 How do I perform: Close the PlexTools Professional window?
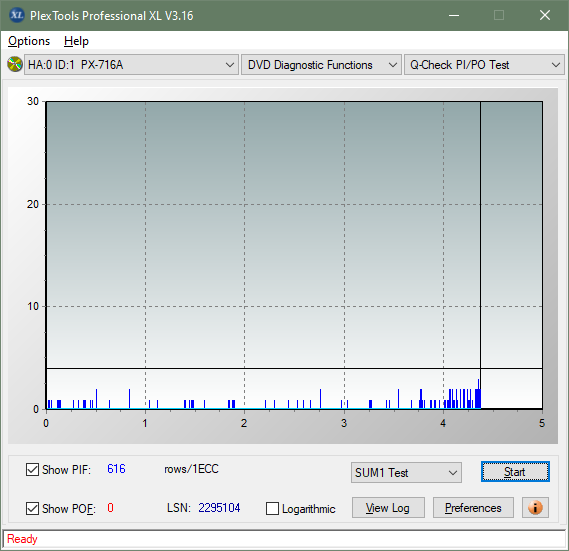click(x=545, y=15)
